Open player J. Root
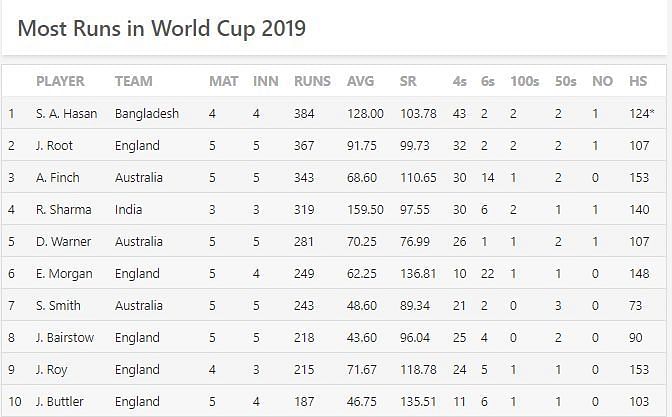Screen dimensions: 672x417 (54, 146)
